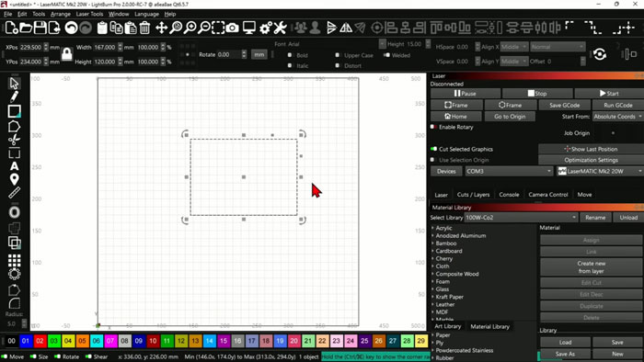Expand the Acrylic material category

tap(433, 228)
